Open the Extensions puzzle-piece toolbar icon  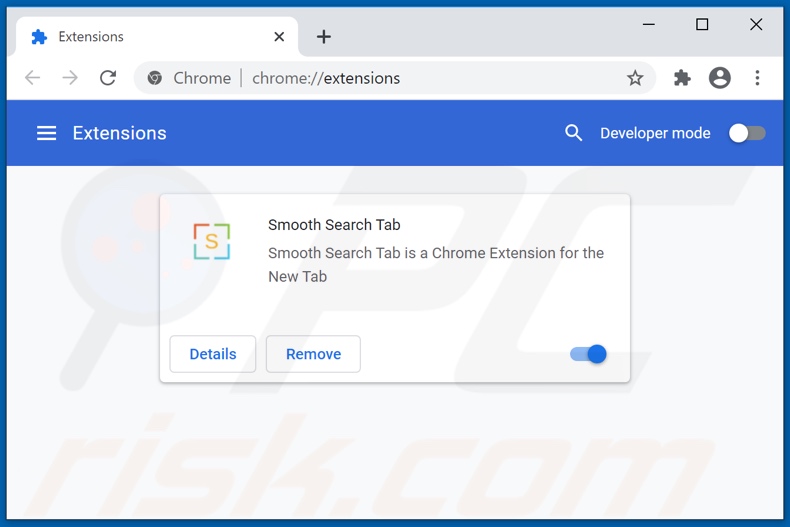point(682,78)
